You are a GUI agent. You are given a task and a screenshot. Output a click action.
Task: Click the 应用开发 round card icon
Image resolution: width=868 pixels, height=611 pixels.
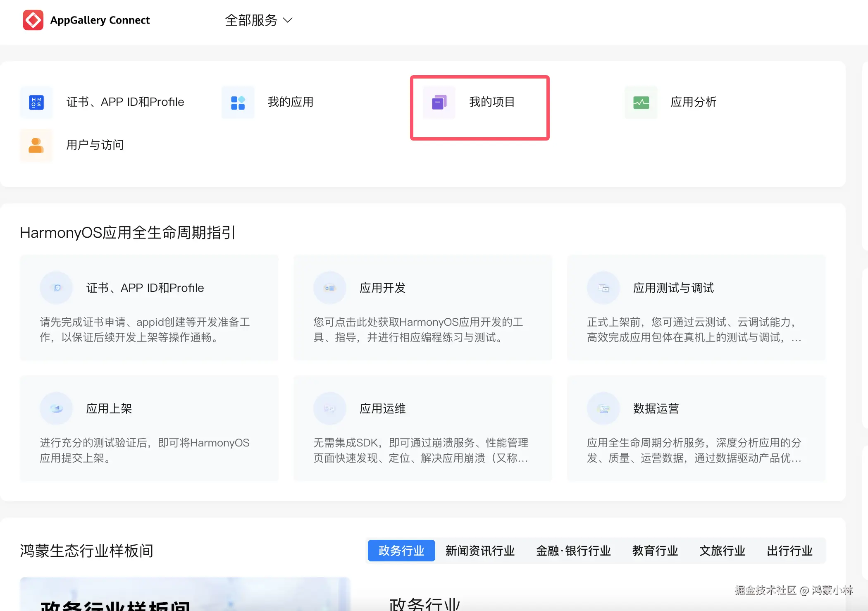click(x=329, y=288)
